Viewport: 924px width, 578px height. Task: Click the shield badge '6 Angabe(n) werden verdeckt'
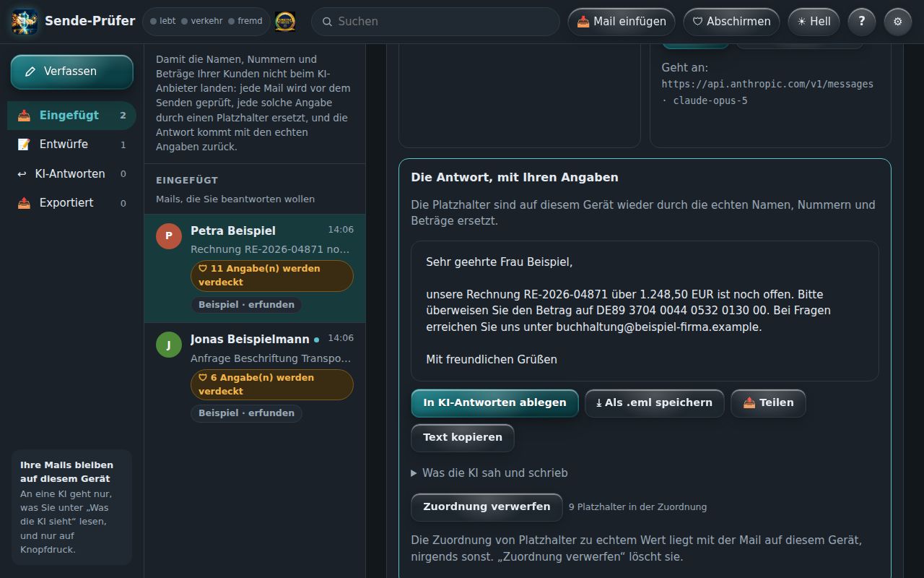pyautogui.click(x=272, y=384)
